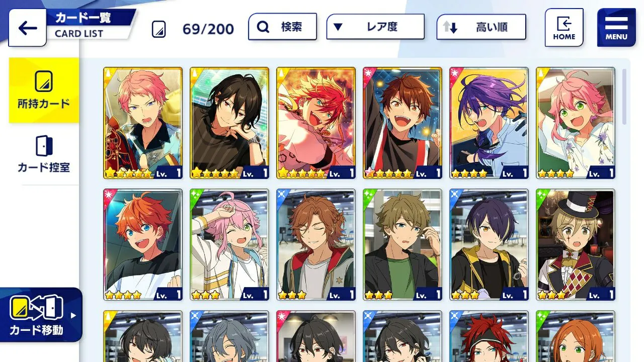Image resolution: width=644 pixels, height=362 pixels.
Task: Open the hamburger MENU icon
Action: tap(616, 28)
